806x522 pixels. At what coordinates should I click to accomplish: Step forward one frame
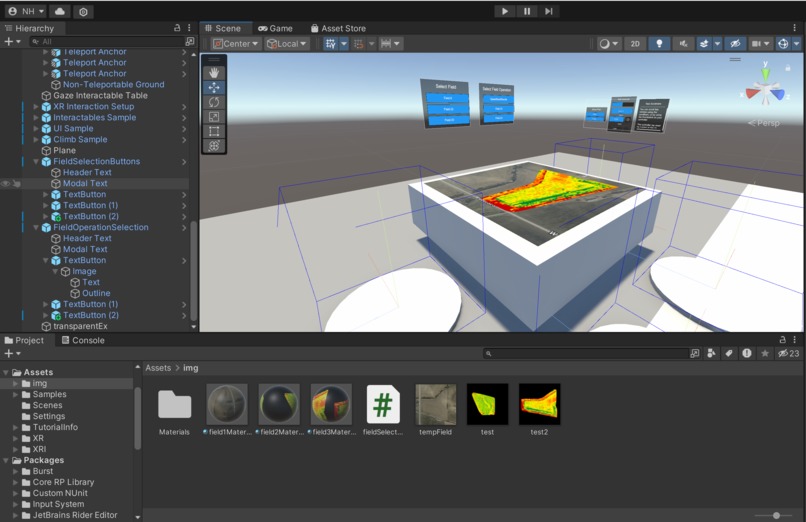548,11
